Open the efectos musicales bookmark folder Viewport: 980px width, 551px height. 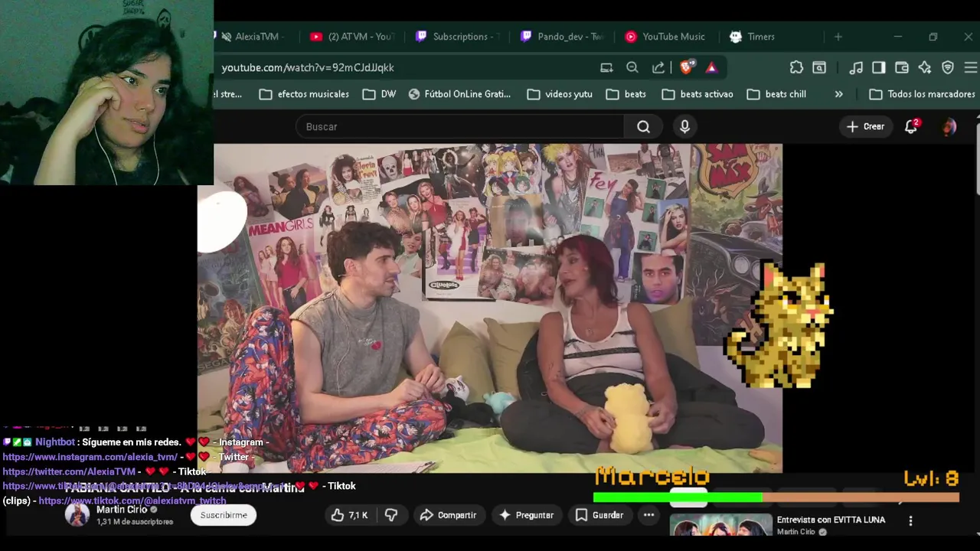point(304,94)
